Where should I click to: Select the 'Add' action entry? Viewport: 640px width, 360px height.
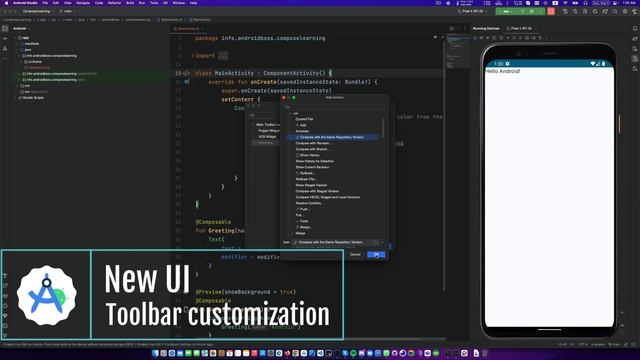pyautogui.click(x=303, y=125)
